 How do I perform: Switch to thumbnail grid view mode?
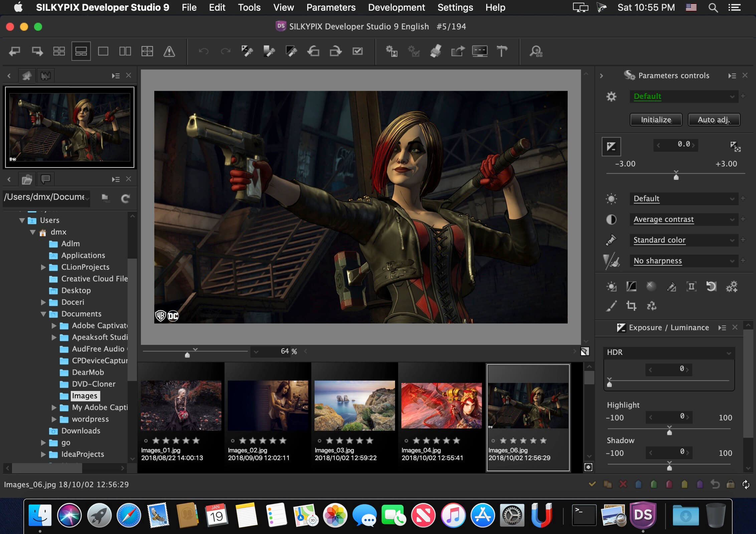tap(59, 51)
